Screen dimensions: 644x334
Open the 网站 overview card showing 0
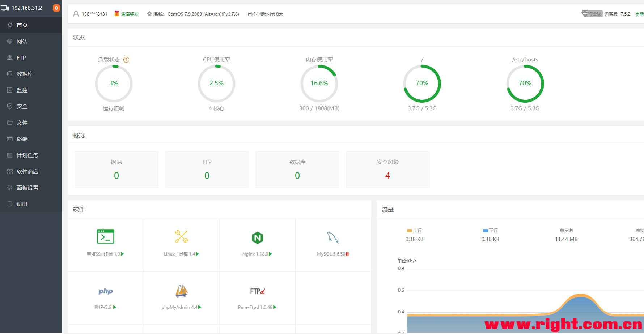tap(116, 170)
